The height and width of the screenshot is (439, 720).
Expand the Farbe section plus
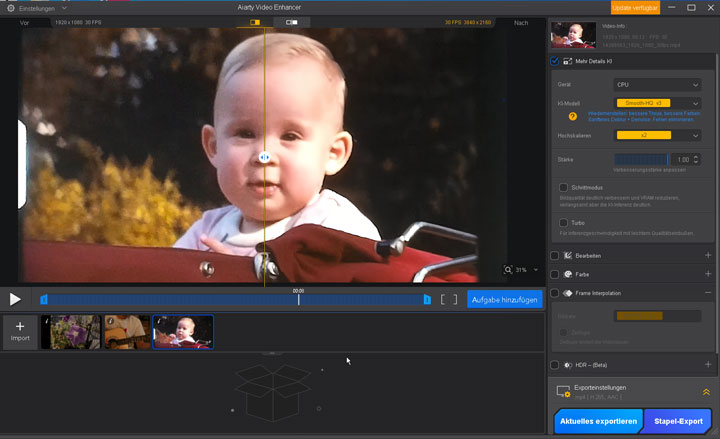(x=708, y=274)
